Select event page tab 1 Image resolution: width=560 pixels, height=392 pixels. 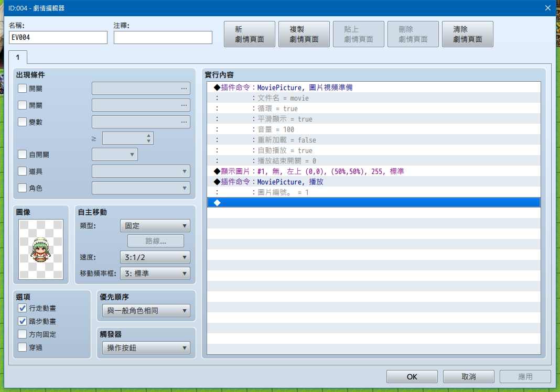(18, 58)
